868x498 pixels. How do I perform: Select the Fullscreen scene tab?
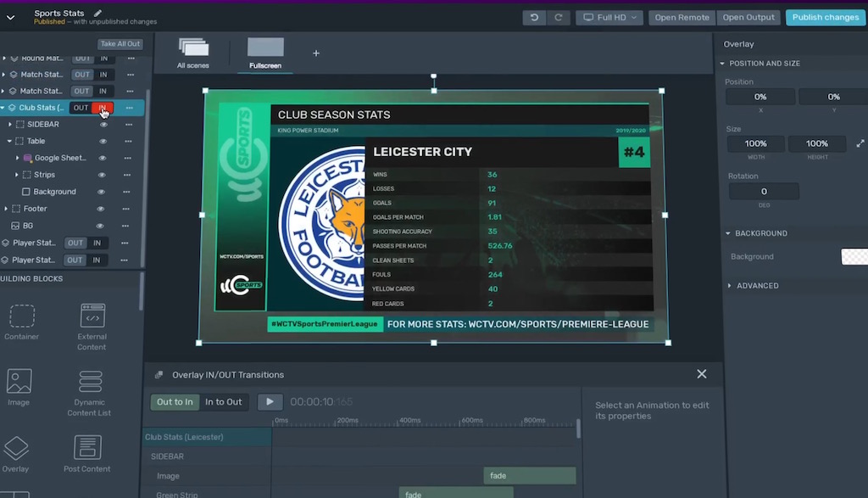[265, 53]
